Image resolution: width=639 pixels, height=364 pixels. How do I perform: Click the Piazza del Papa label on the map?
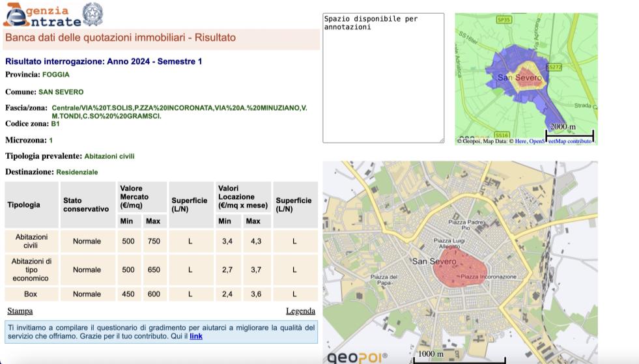point(384,280)
